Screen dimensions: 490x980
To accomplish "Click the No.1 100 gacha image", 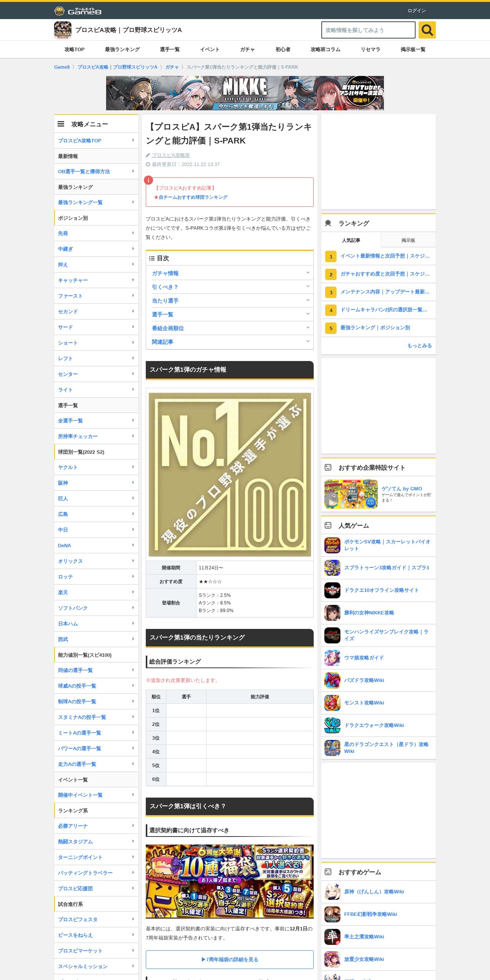I will pos(230,474).
